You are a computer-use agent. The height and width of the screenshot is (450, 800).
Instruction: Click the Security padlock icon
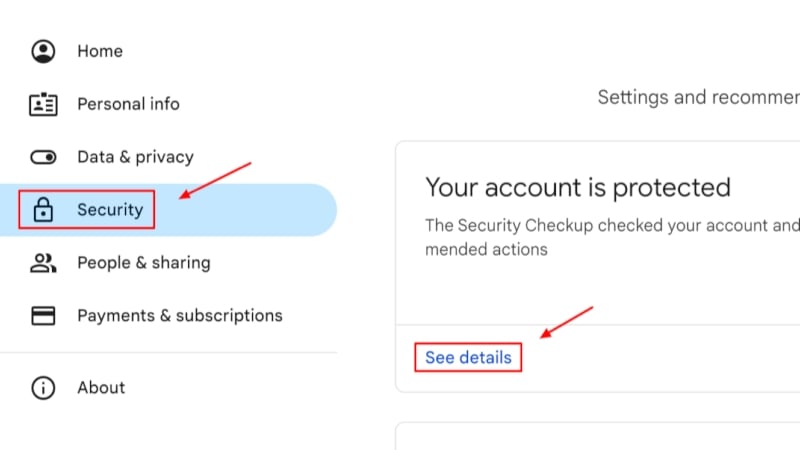tap(43, 210)
